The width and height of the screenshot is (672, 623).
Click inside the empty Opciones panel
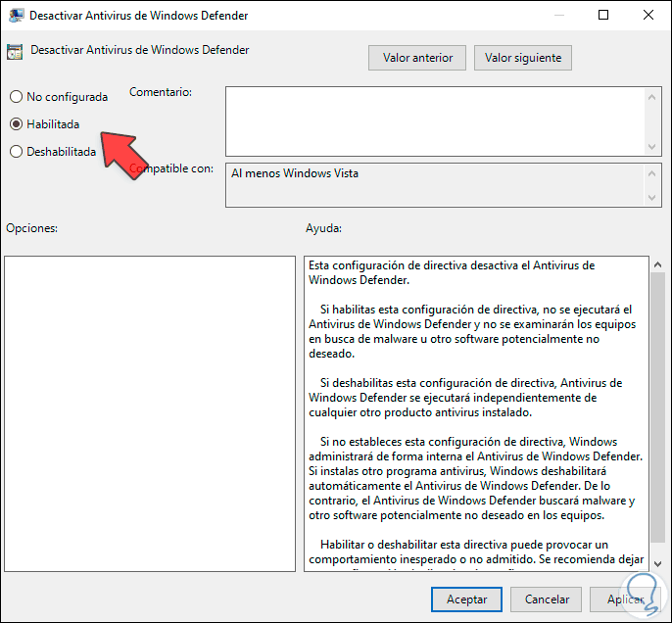(x=150, y=413)
